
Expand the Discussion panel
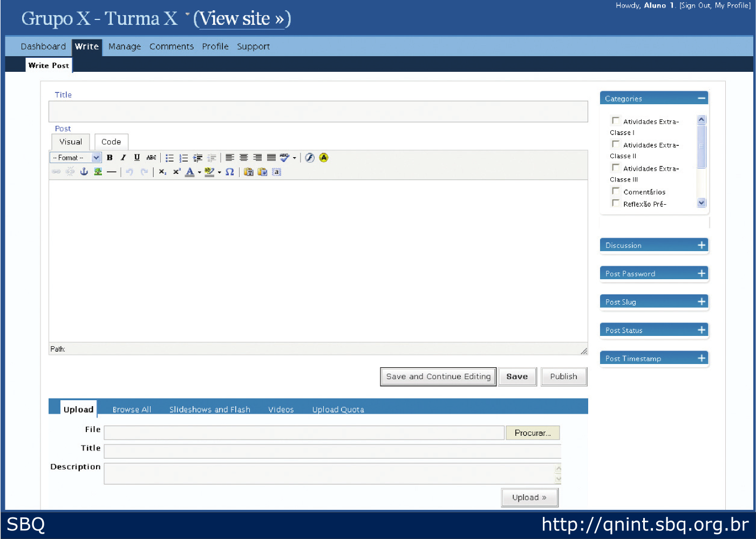[701, 245]
